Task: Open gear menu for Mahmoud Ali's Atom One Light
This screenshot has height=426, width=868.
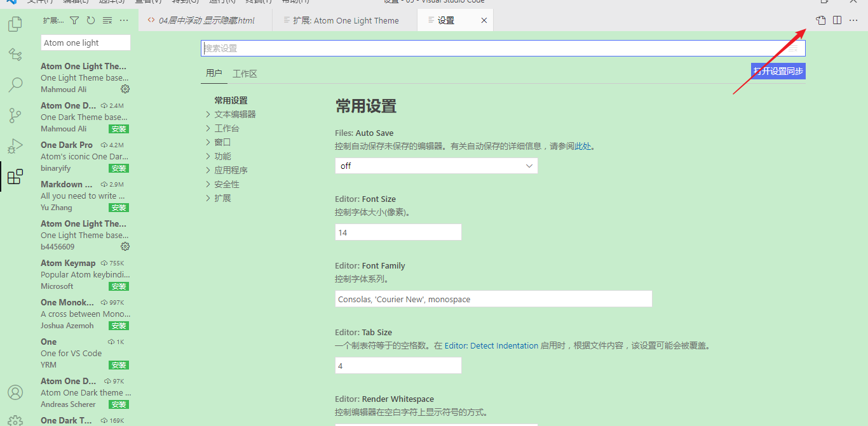Action: click(125, 89)
